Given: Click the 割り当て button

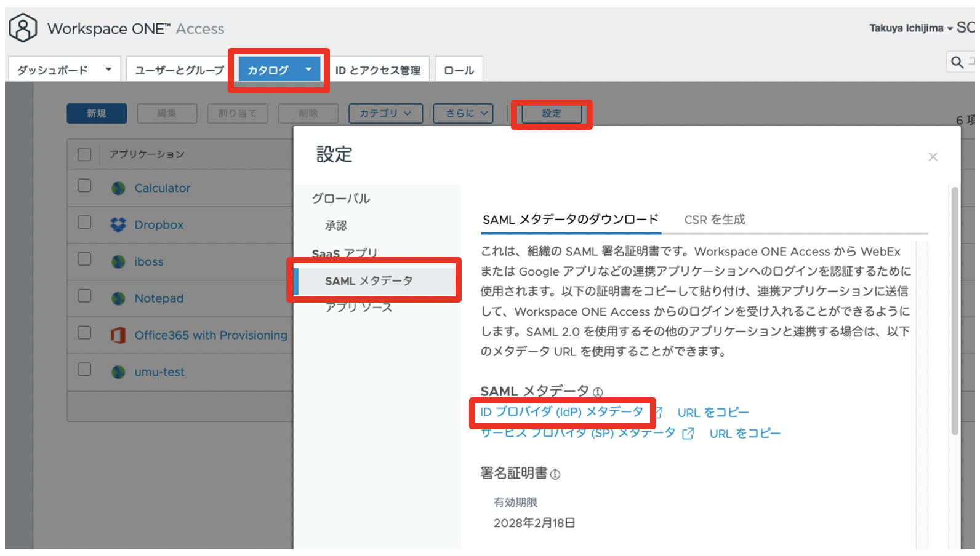Looking at the screenshot, I should [238, 113].
